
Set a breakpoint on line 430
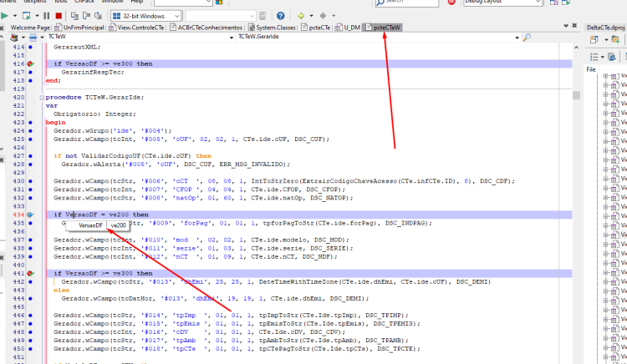[x=30, y=181]
